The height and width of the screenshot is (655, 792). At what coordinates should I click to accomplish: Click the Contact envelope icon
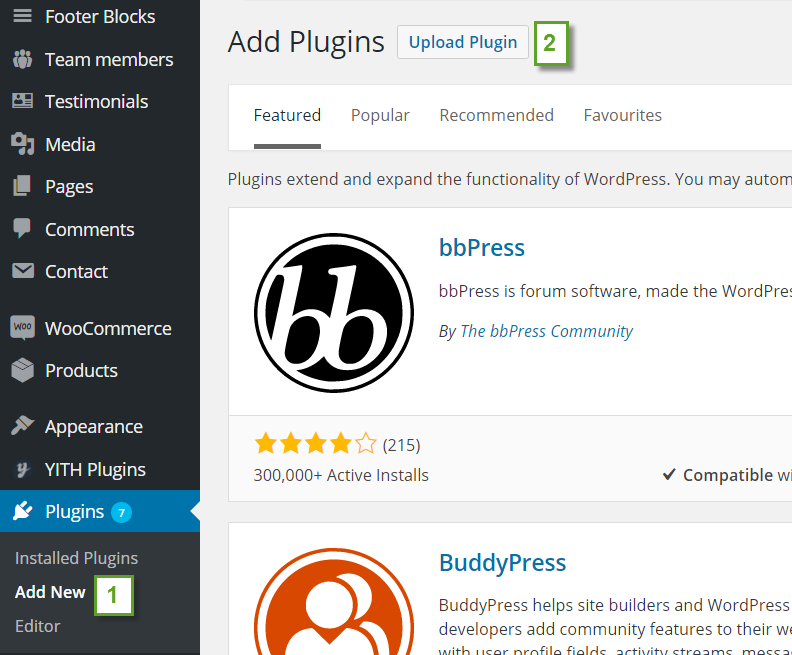point(22,271)
